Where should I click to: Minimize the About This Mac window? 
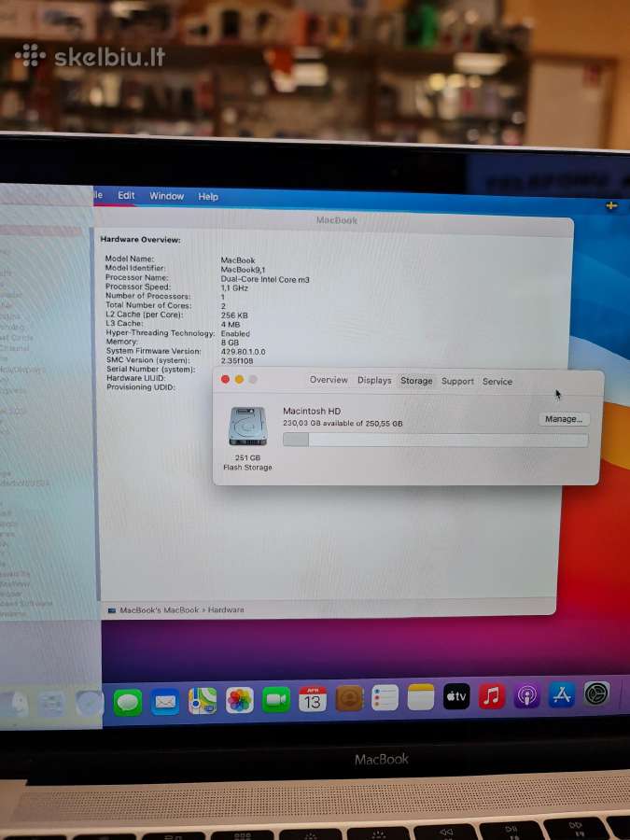239,379
